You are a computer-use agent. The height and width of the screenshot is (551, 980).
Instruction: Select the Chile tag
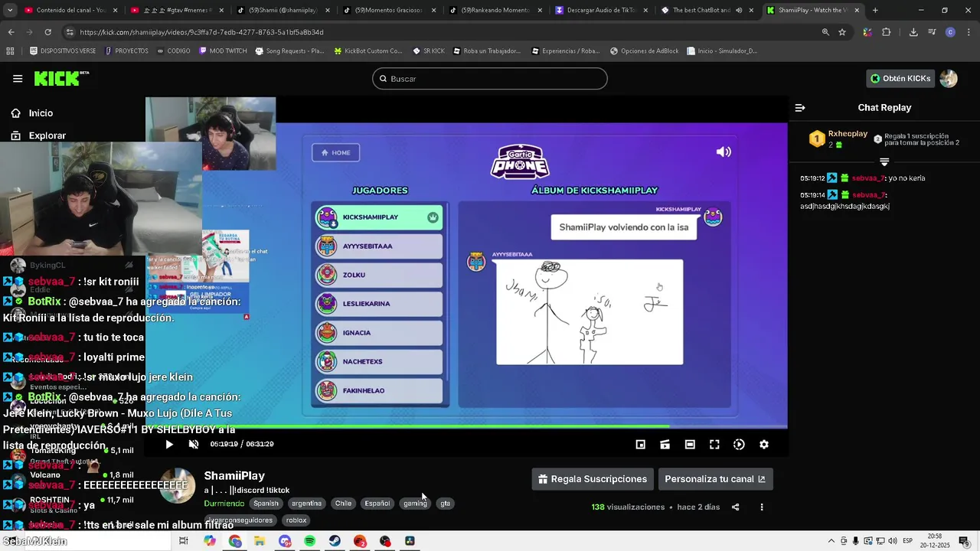tap(343, 504)
